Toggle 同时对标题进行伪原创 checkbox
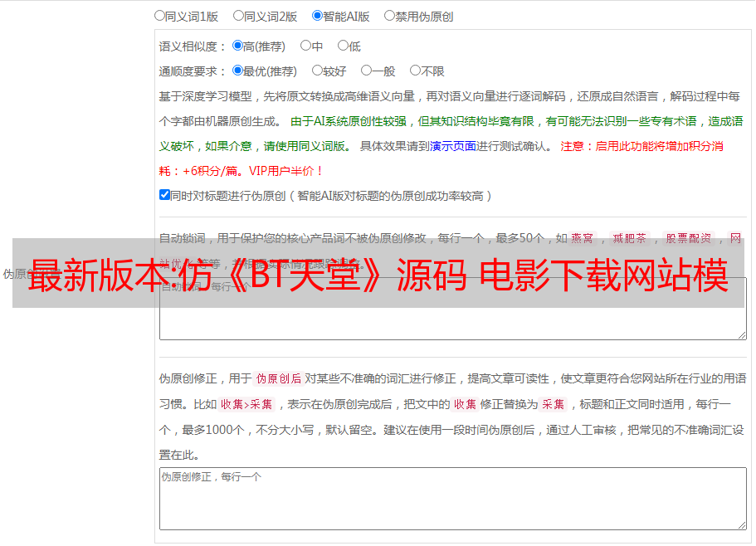This screenshot has width=756, height=546. [x=164, y=195]
